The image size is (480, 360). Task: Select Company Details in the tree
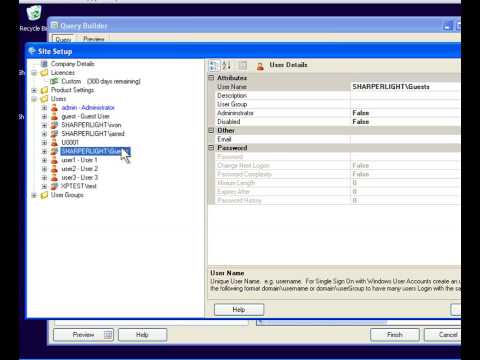click(x=72, y=64)
